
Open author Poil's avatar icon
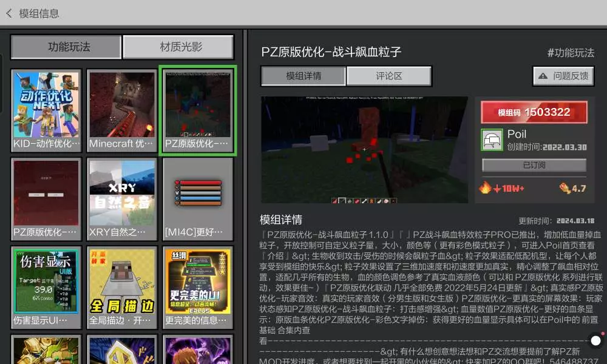(492, 140)
